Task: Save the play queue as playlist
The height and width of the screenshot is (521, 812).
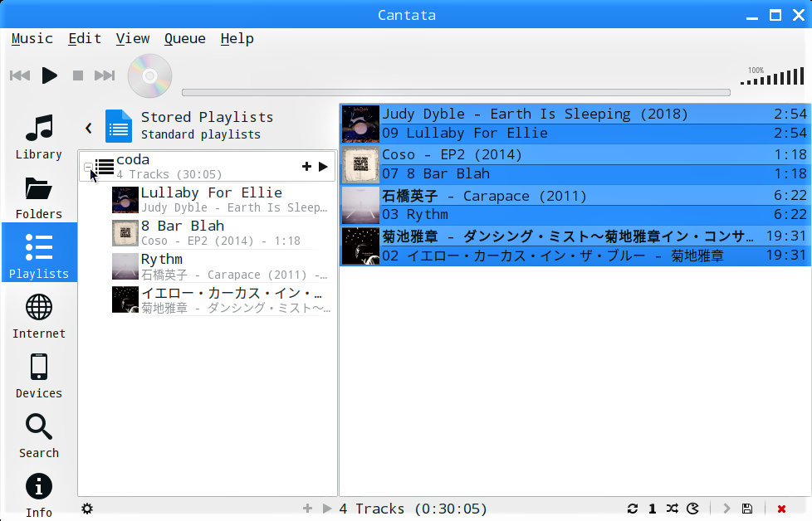Action: click(x=746, y=509)
